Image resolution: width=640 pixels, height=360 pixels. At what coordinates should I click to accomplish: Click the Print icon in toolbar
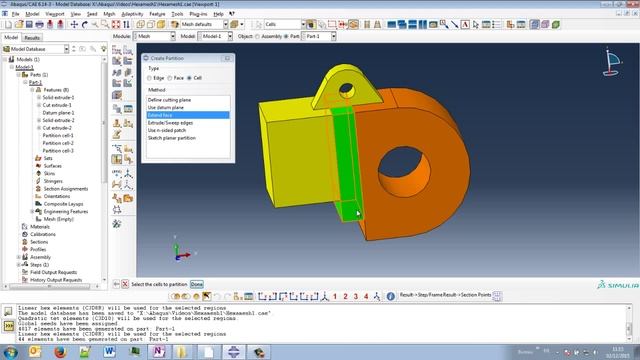click(39, 24)
